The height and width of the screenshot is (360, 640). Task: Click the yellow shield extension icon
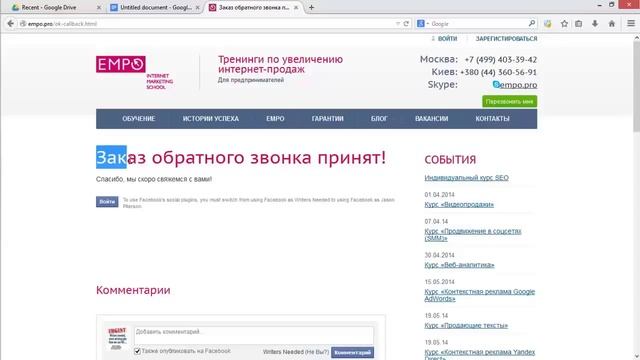[548, 24]
